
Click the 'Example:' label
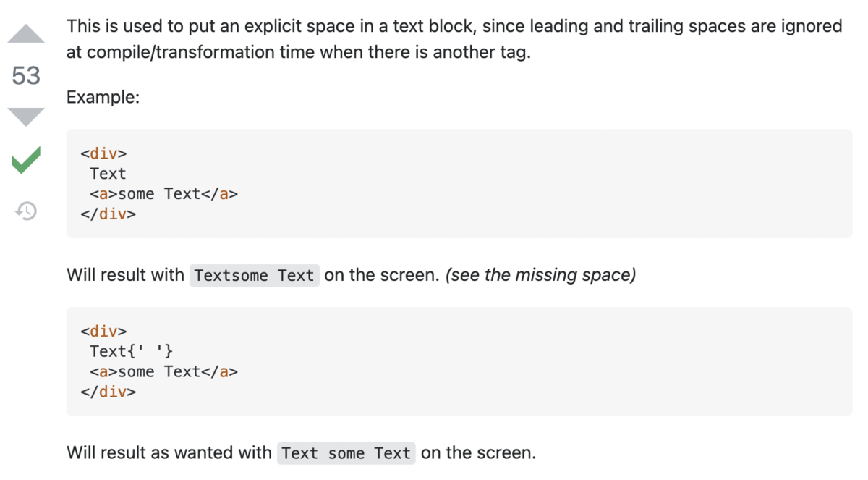point(103,97)
